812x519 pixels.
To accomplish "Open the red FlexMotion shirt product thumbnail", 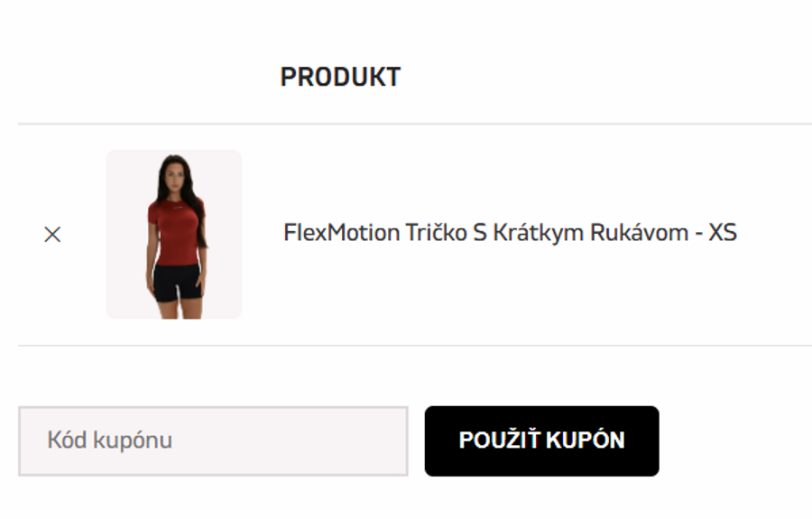I will click(174, 235).
